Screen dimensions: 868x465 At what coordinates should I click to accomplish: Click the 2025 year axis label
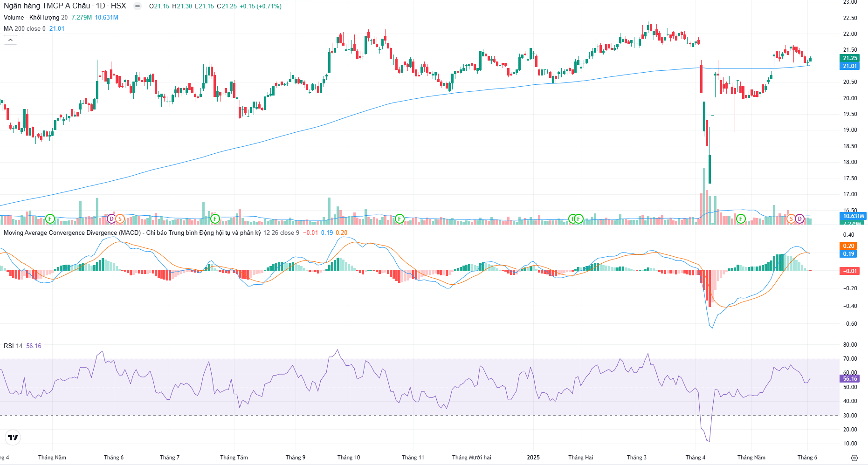click(x=533, y=458)
